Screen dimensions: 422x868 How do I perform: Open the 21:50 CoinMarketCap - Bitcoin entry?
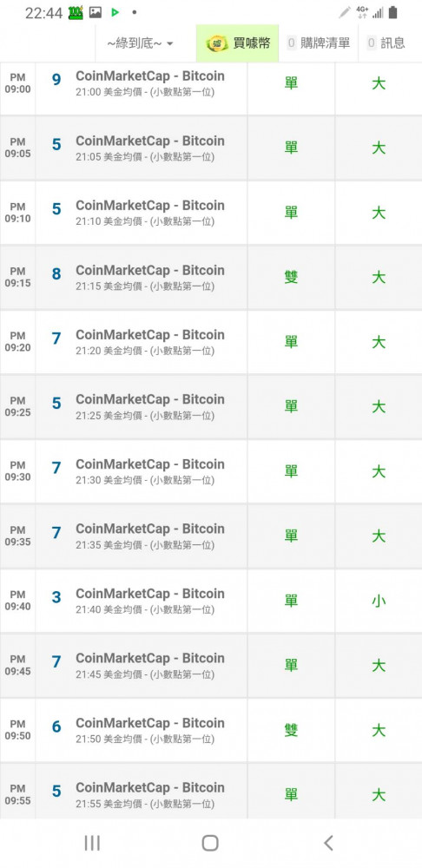(150, 730)
